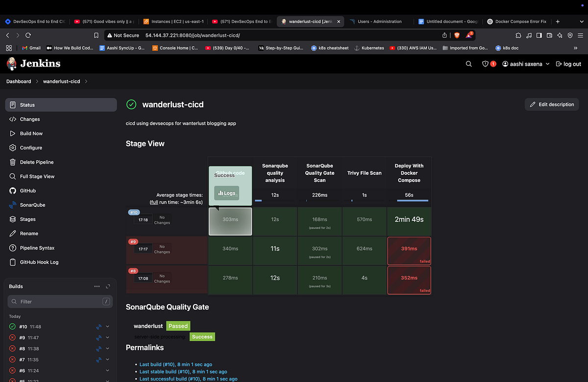The width and height of the screenshot is (588, 382).
Task: Select the Stages layers icon
Action: click(13, 219)
